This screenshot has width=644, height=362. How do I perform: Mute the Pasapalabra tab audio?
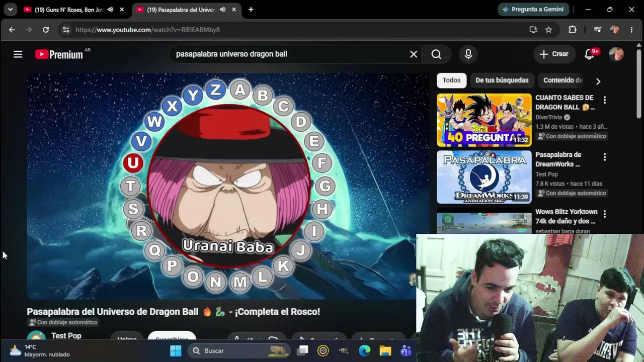pyautogui.click(x=222, y=10)
